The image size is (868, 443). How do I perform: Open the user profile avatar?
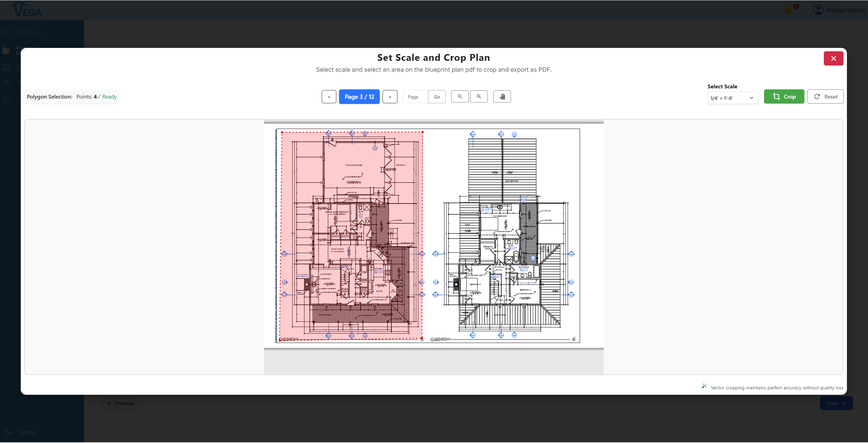click(818, 10)
